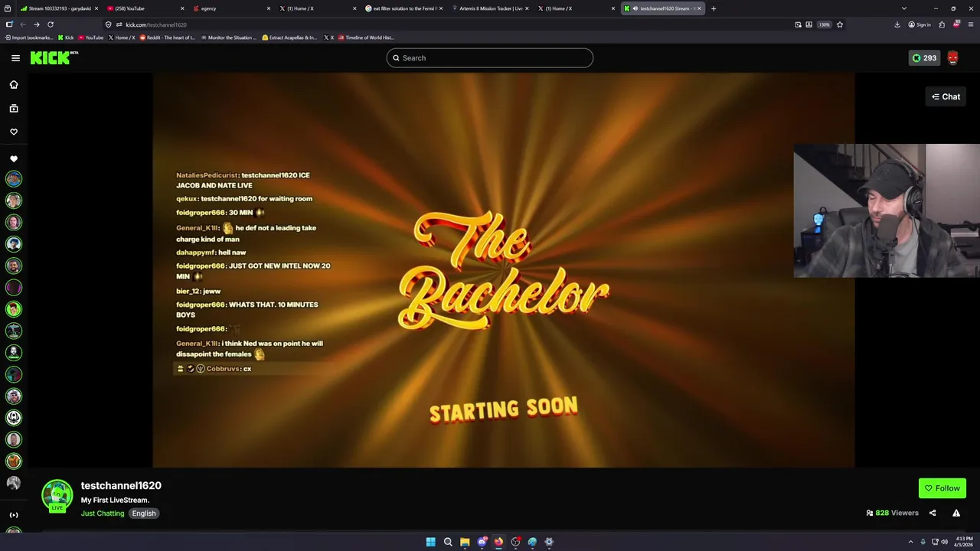The width and height of the screenshot is (980, 551).
Task: Open Windows taskbar search
Action: (x=448, y=542)
